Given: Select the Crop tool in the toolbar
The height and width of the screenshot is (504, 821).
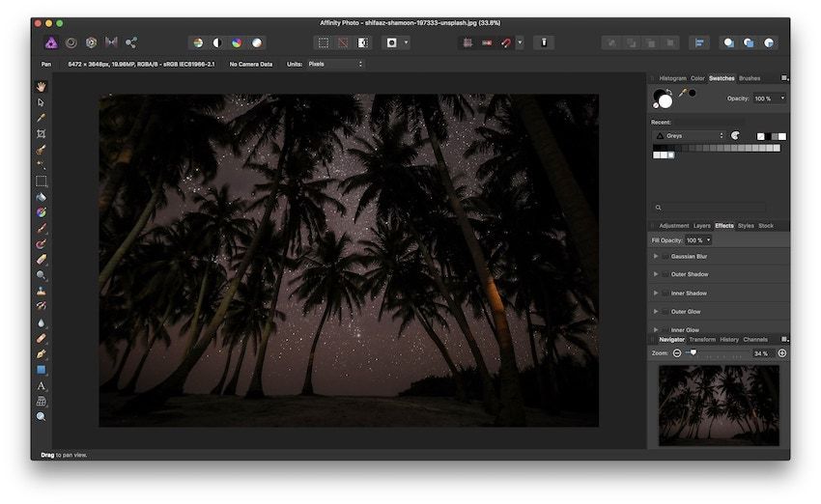Looking at the screenshot, I should point(41,133).
